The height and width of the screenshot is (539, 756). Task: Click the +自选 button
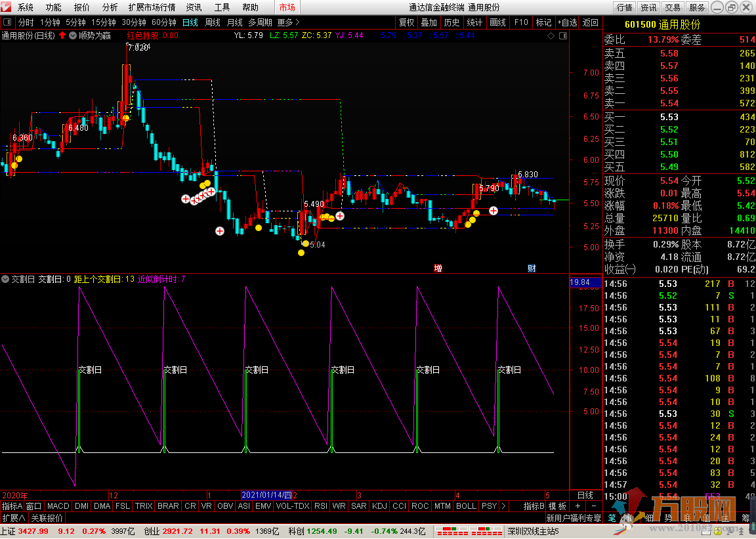point(567,22)
